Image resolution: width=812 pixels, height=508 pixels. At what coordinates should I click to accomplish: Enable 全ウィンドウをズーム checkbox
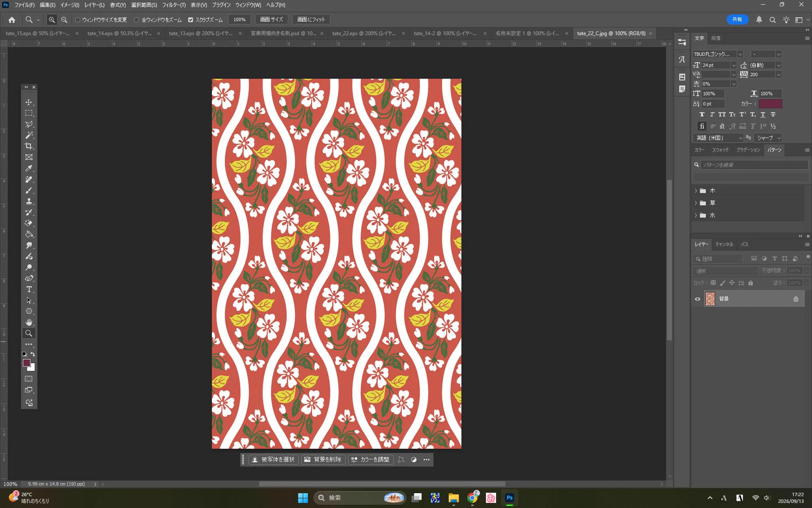pos(137,19)
